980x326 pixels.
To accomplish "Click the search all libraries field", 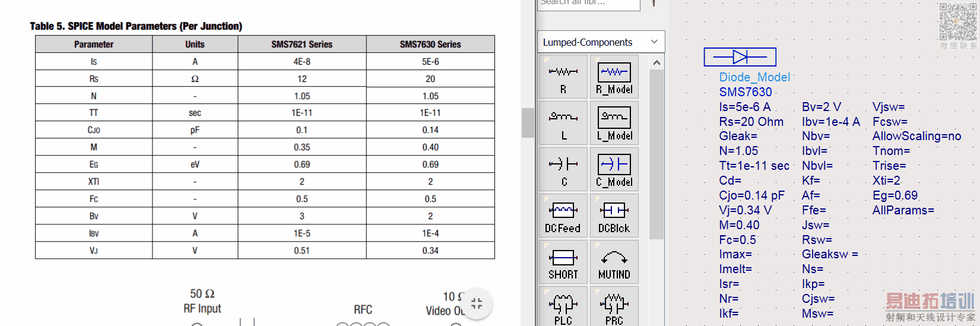I will pyautogui.click(x=588, y=4).
